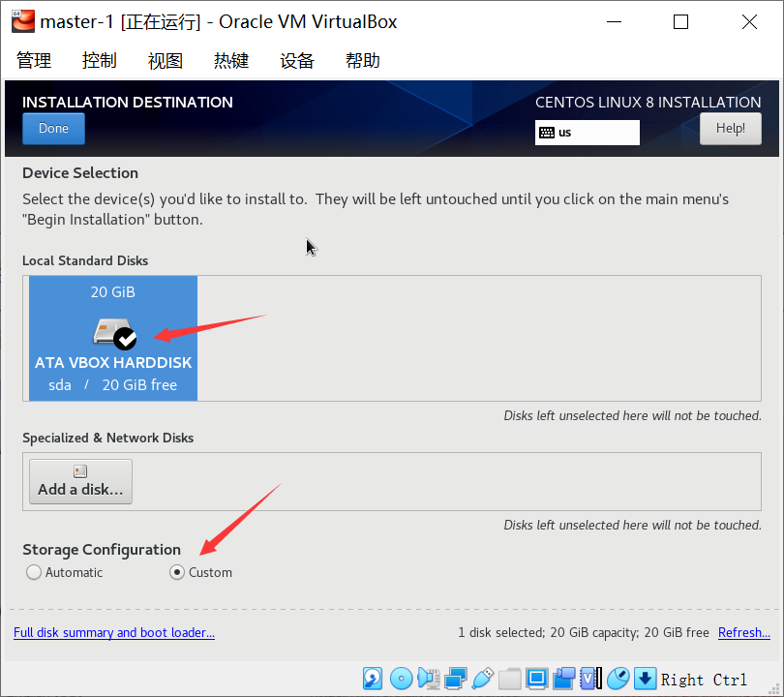Viewport: 784px width, 697px height.
Task: Open the 设备 menu
Action: pyautogui.click(x=297, y=60)
